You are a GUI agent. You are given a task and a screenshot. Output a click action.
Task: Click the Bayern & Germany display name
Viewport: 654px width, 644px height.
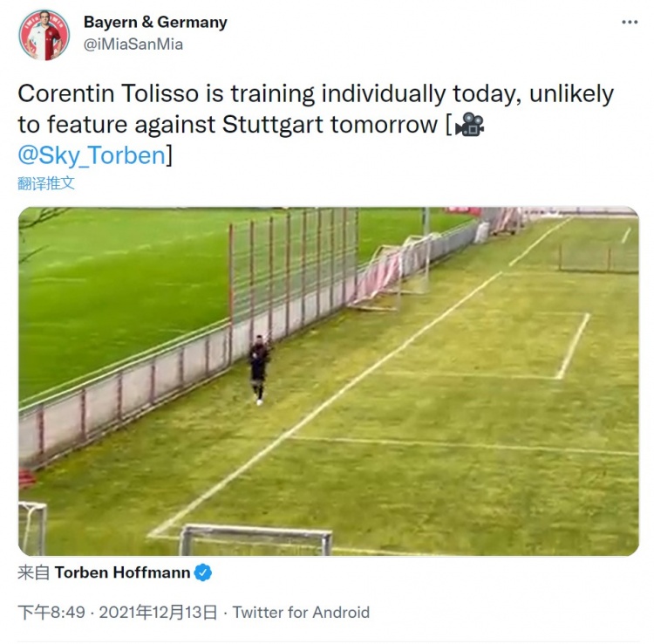point(155,22)
